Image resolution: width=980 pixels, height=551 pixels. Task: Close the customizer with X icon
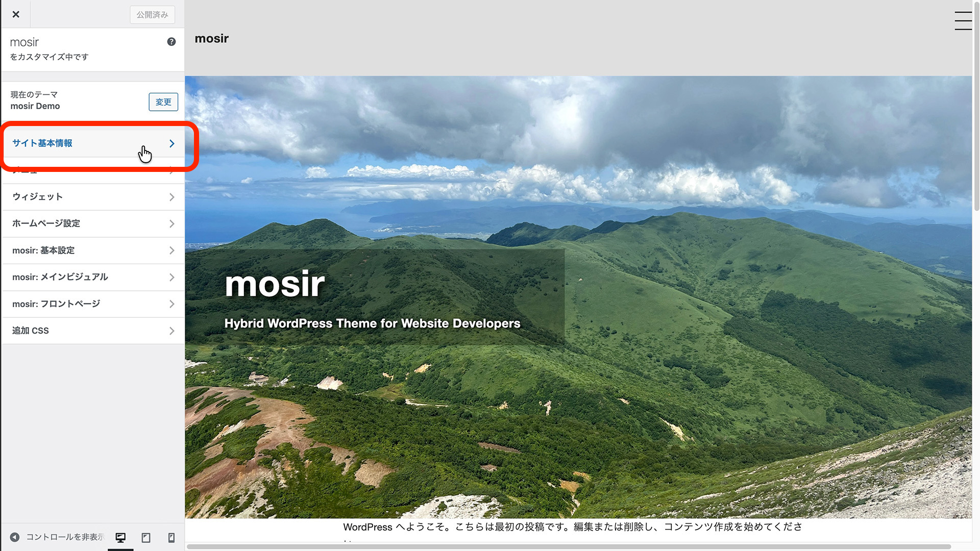click(16, 14)
